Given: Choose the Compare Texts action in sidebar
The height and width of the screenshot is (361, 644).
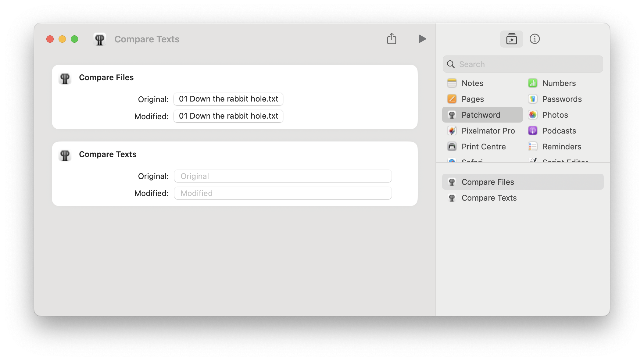Looking at the screenshot, I should pyautogui.click(x=523, y=198).
